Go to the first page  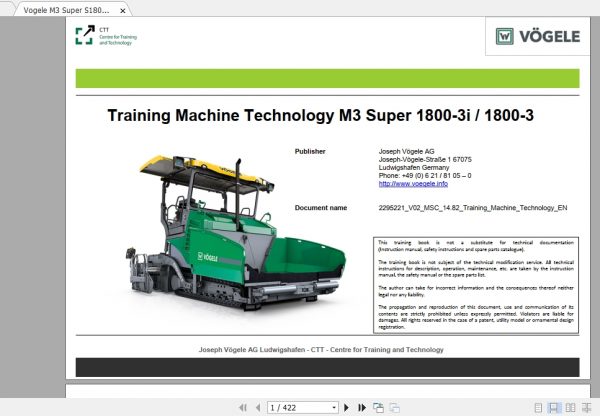coord(243,408)
